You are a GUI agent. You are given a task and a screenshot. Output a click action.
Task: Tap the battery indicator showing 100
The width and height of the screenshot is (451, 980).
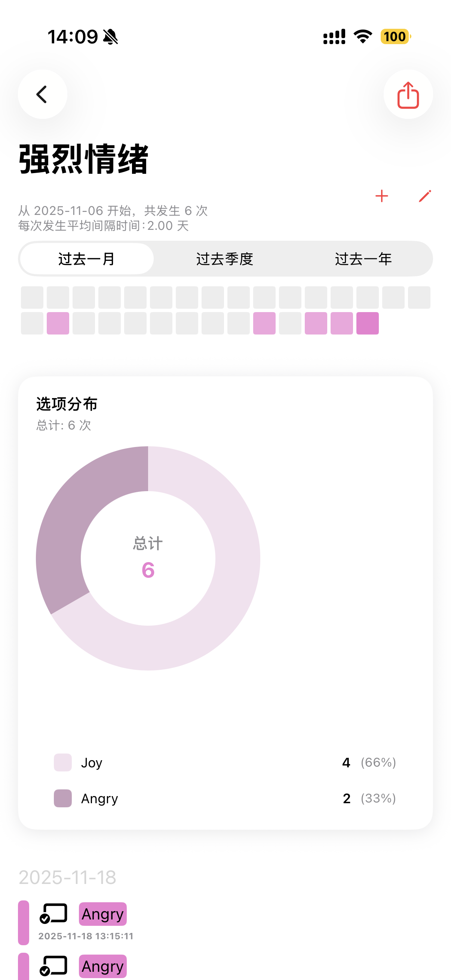coord(395,37)
